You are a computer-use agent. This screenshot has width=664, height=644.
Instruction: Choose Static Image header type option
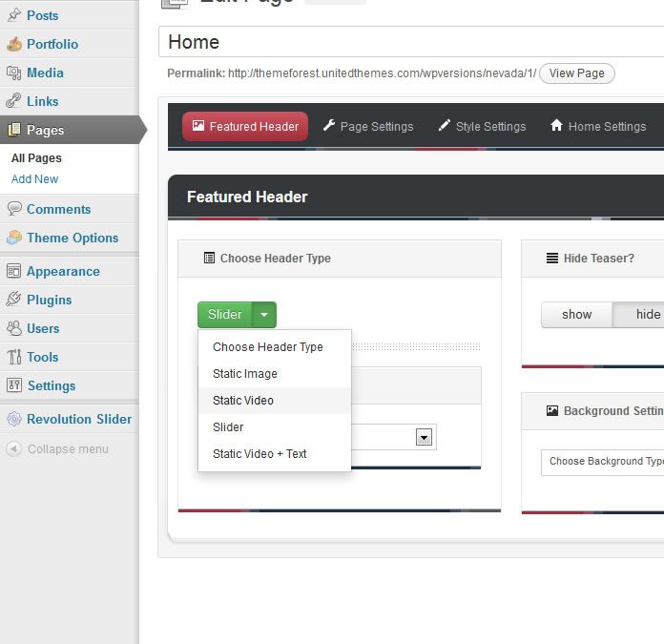[245, 374]
